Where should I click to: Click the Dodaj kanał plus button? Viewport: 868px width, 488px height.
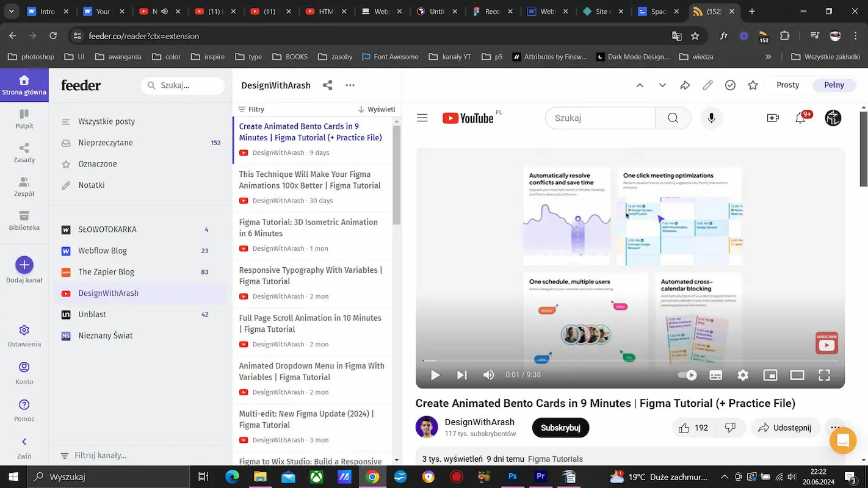(x=24, y=265)
